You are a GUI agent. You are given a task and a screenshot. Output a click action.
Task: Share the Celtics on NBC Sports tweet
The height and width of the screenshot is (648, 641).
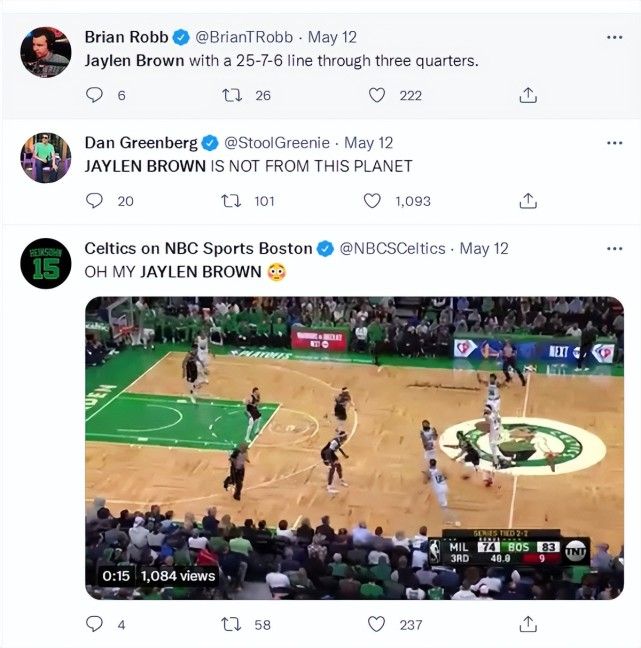tap(528, 624)
